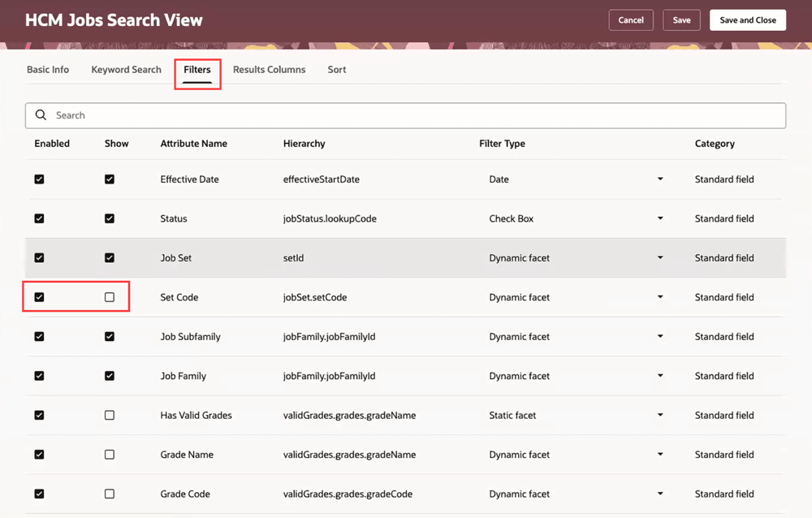
Task: Click the Enabled column header
Action: point(52,144)
